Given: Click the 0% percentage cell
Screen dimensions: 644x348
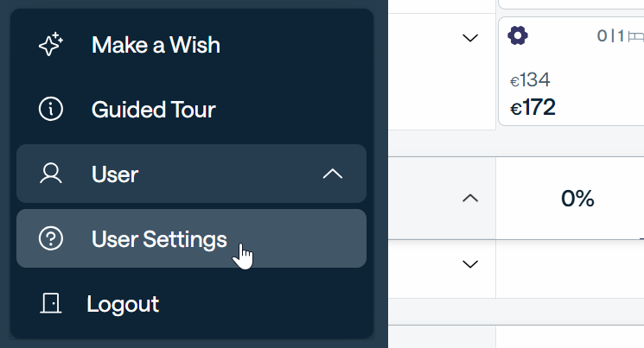Looking at the screenshot, I should tap(577, 199).
